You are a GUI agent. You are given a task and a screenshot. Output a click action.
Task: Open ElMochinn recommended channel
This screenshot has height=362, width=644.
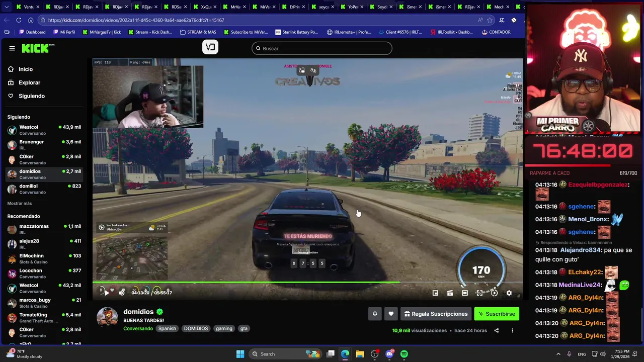44,259
